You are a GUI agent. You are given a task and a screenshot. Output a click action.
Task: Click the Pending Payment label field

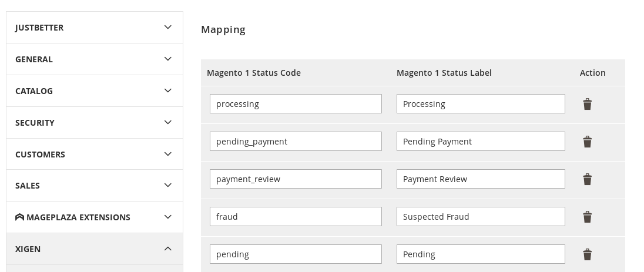481,142
